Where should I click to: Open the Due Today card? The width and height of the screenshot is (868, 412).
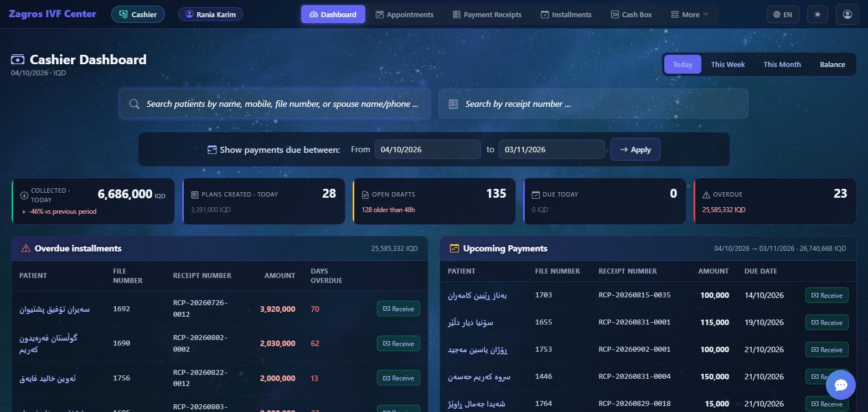[604, 201]
